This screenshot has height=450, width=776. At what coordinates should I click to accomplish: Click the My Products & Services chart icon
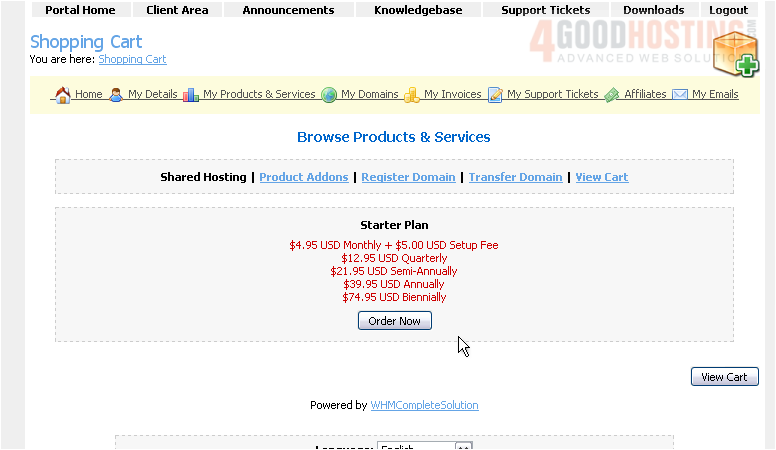pyautogui.click(x=191, y=95)
